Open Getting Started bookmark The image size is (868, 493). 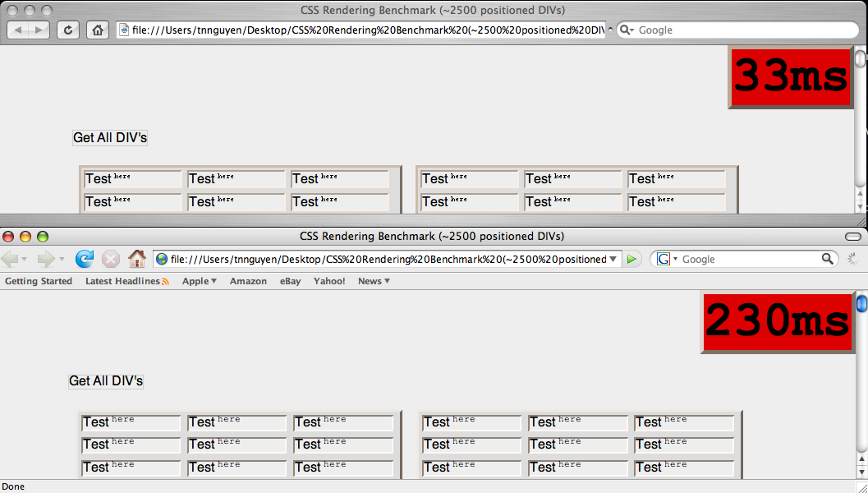[39, 281]
